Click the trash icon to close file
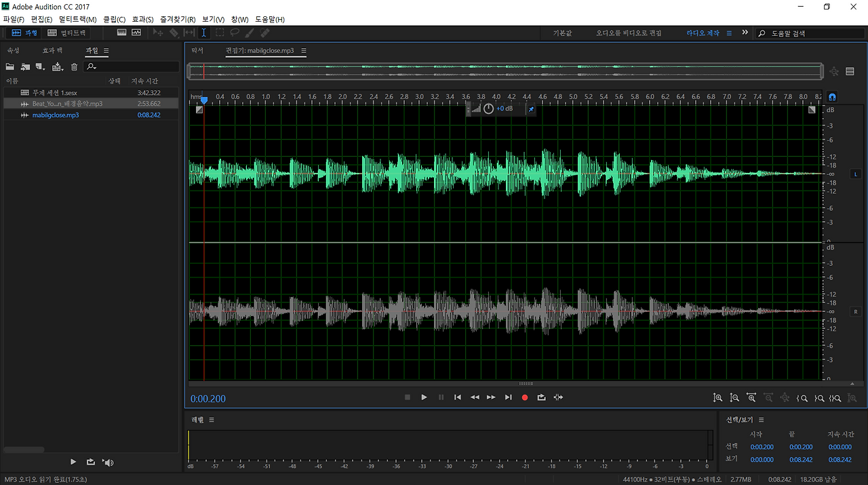Screen dimensions: 868x485 [x=75, y=66]
